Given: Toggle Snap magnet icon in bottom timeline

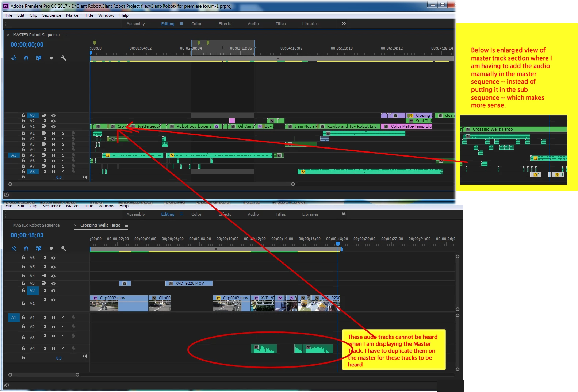Looking at the screenshot, I should [26, 249].
